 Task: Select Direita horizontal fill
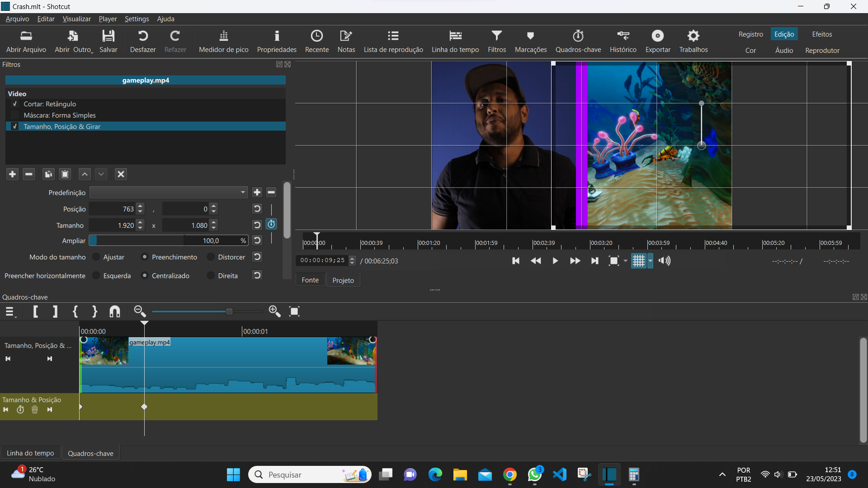pos(211,276)
